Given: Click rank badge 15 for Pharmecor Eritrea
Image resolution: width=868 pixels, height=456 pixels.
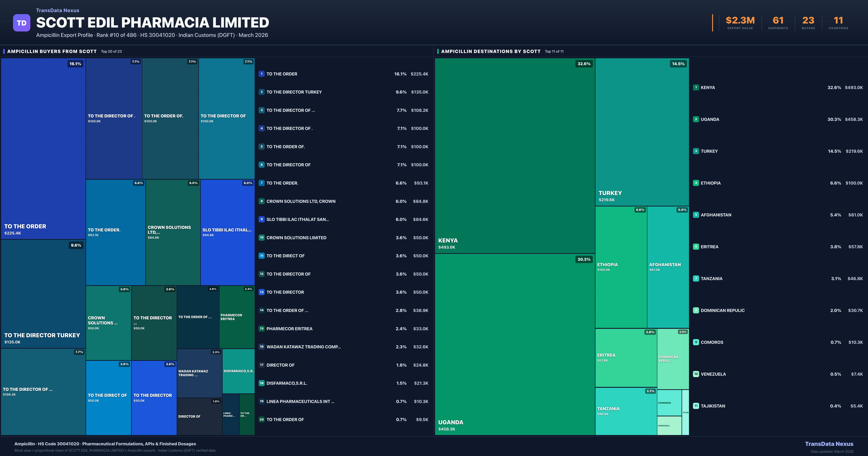Looking at the screenshot, I should (261, 328).
